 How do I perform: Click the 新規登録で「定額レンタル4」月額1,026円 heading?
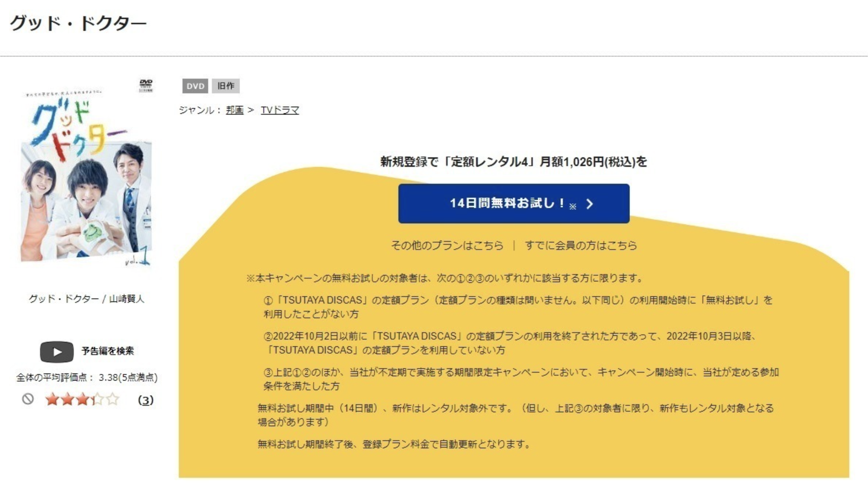point(514,162)
